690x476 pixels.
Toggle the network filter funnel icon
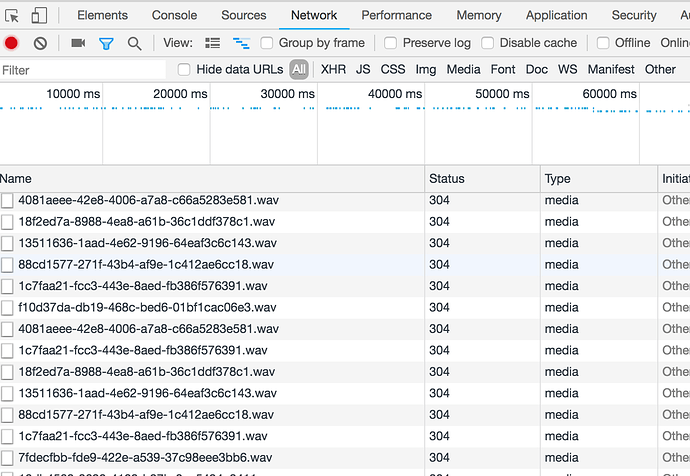(x=106, y=43)
